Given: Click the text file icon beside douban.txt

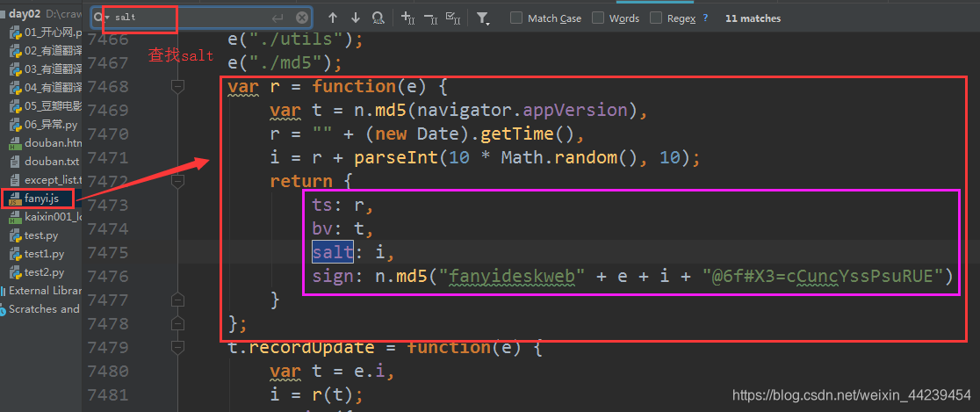Looking at the screenshot, I should point(16,162).
